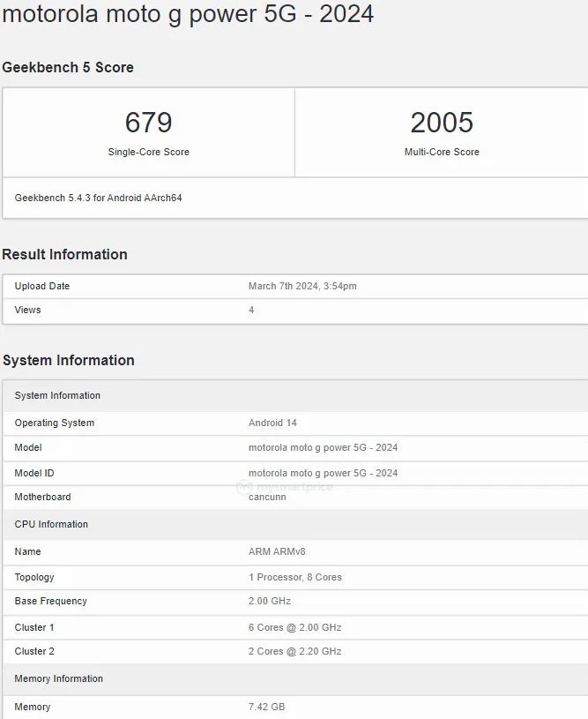Select the 2 Cores @ 2.20 GHz value

294,651
